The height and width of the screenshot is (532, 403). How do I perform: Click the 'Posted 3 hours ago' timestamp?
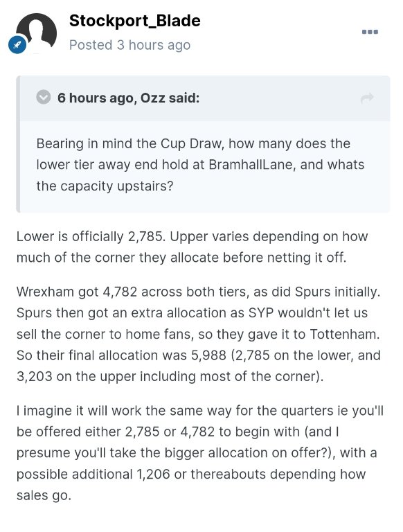click(129, 45)
